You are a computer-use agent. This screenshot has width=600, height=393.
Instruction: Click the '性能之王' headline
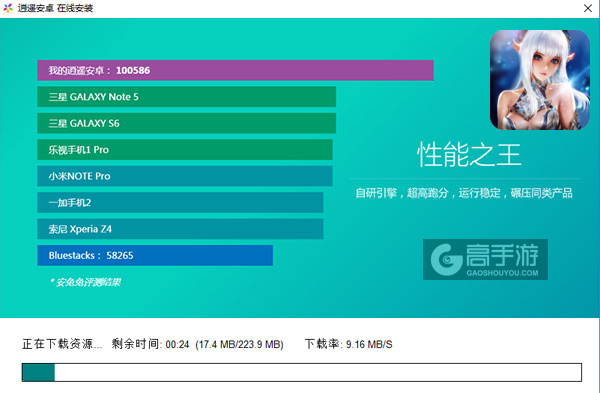469,155
